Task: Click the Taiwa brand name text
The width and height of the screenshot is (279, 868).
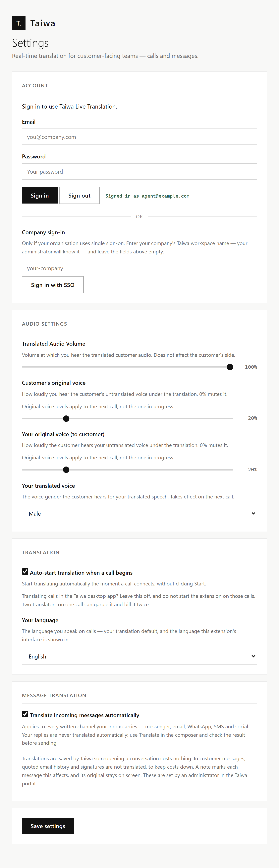Action: 43,23
